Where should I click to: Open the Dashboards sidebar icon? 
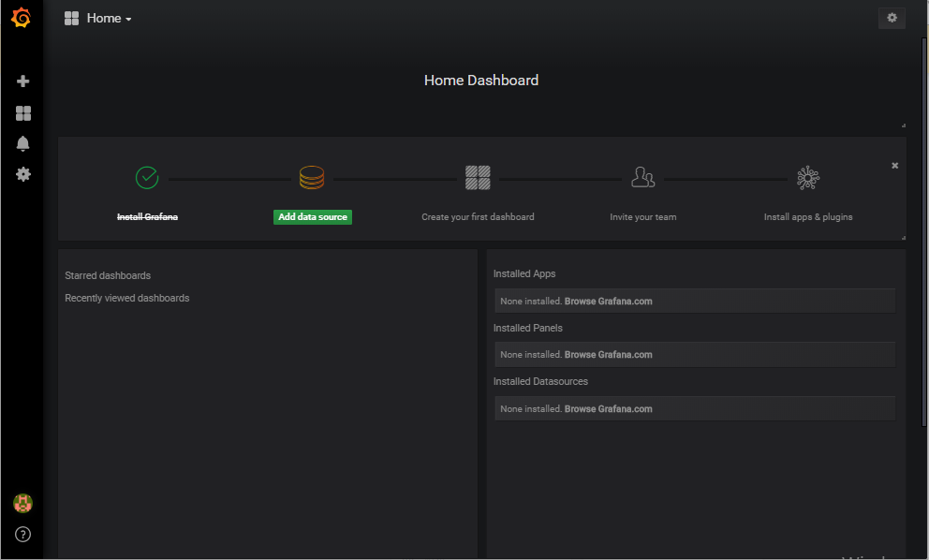[x=23, y=113]
